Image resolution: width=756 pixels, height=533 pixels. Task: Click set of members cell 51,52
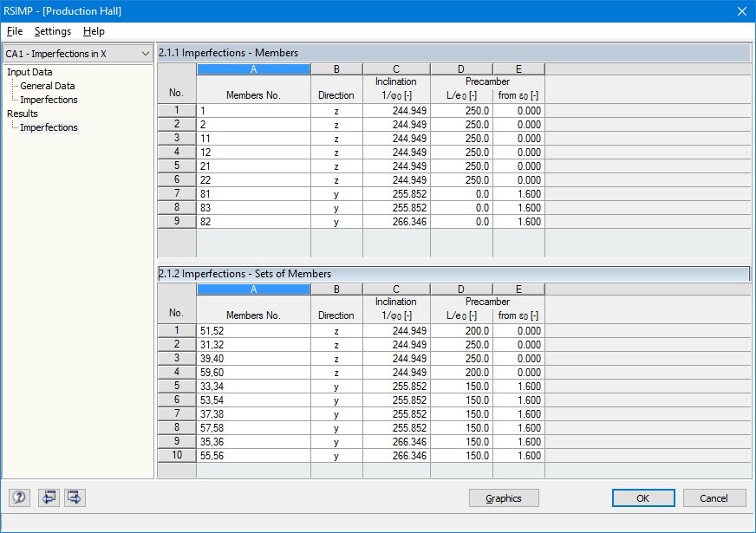tap(254, 330)
